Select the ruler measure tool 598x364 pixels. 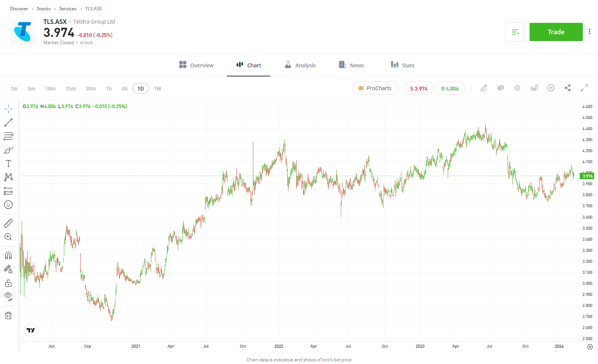(x=8, y=223)
